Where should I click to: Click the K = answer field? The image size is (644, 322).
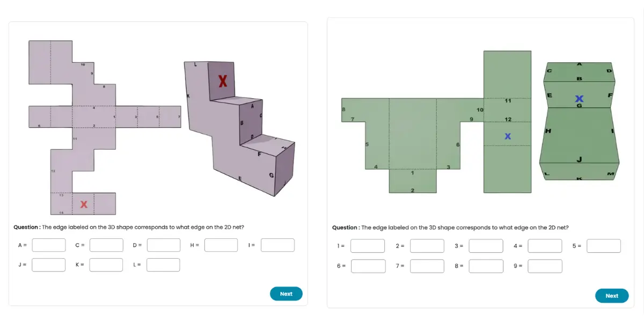[x=106, y=265]
